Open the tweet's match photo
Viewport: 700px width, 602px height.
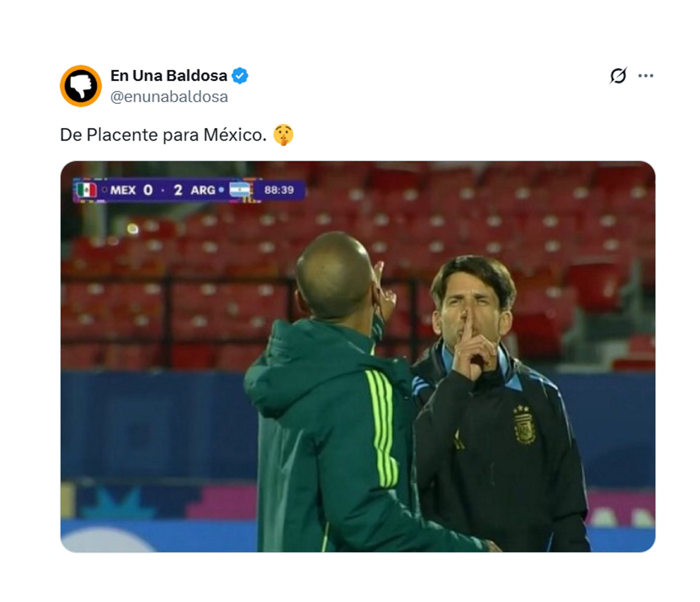tap(358, 356)
